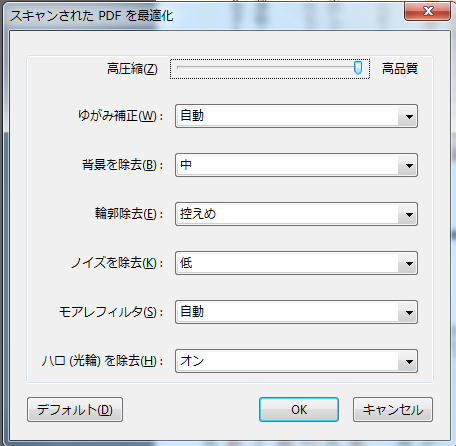
Task: Click the compression-quality slider thumb
Action: 358,68
